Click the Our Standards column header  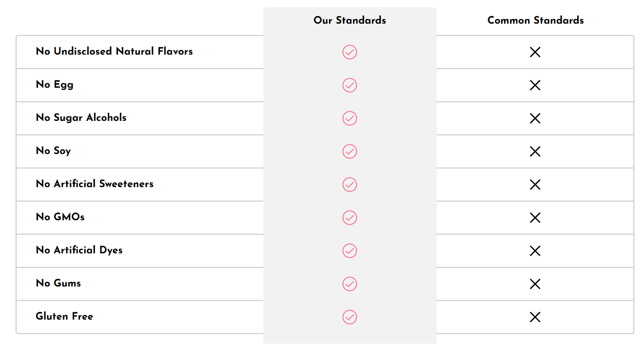(350, 20)
